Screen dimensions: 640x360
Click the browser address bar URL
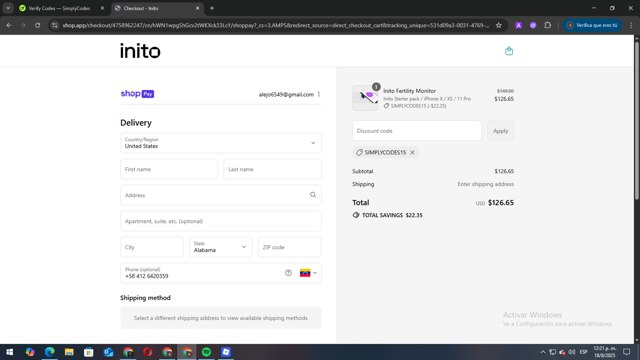point(276,25)
